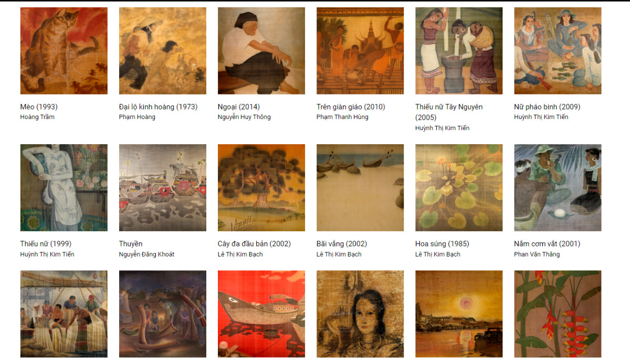Viewport: 630px width, 364px height.
Task: View the Trên giàn giáo (2010) artwork
Action: tap(360, 51)
